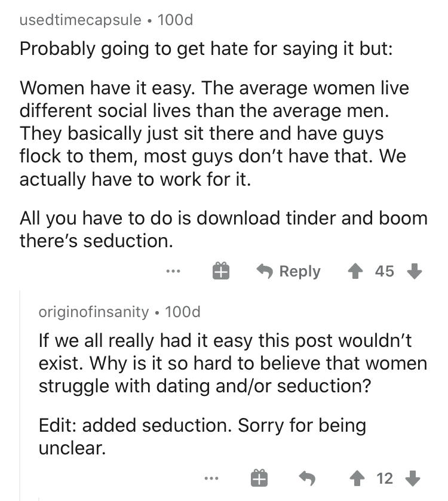448x501 pixels.
Task: Click the "Women have it easy" paragraph
Action: (x=215, y=133)
